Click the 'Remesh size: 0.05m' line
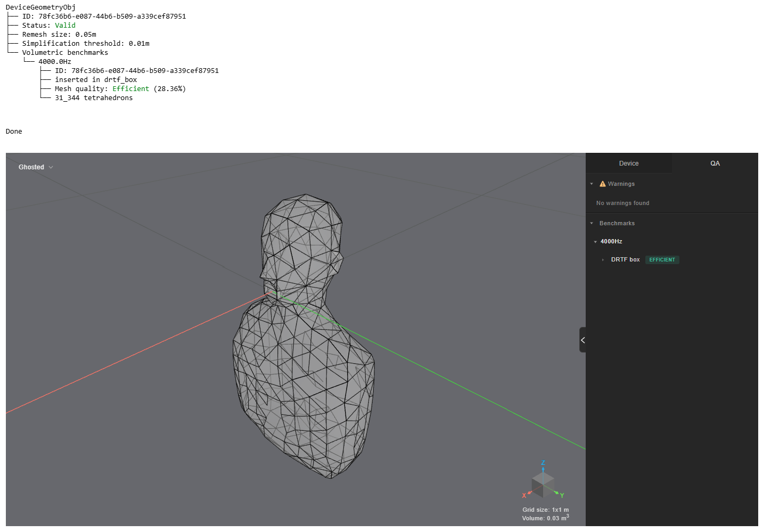This screenshot has width=763, height=532. [59, 34]
